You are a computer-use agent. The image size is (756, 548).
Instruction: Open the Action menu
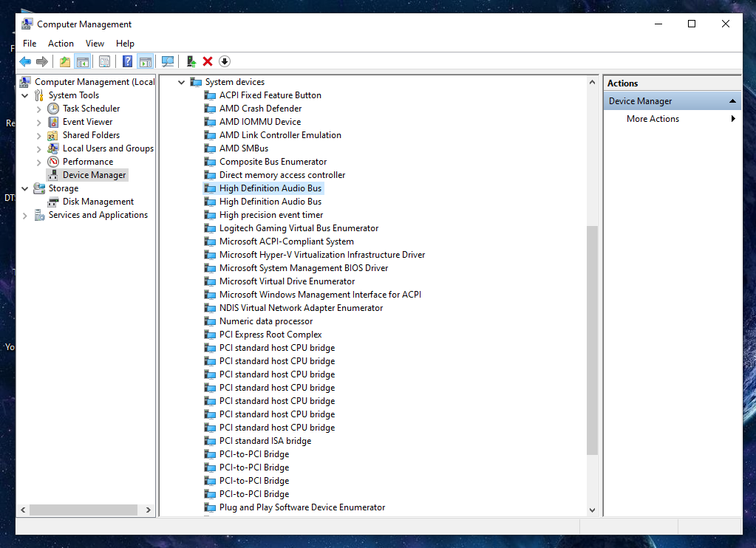coord(61,44)
